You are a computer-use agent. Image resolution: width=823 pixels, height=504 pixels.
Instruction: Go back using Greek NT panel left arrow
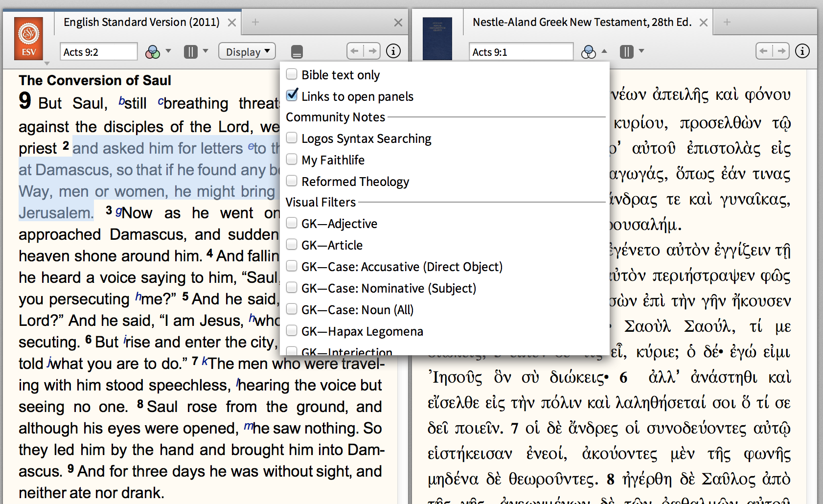point(764,51)
